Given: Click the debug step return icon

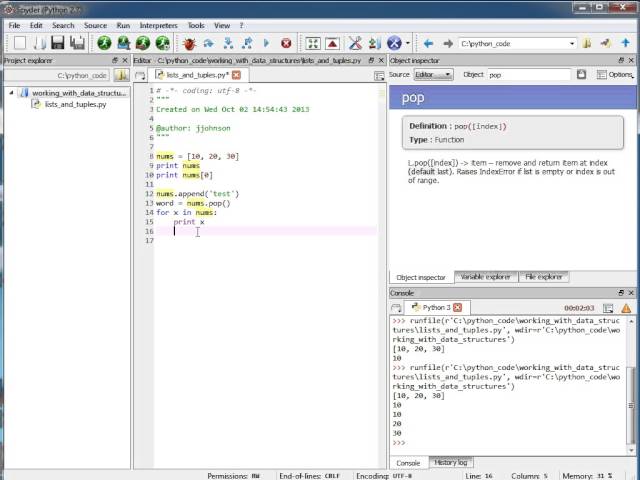Looking at the screenshot, I should (x=247, y=43).
